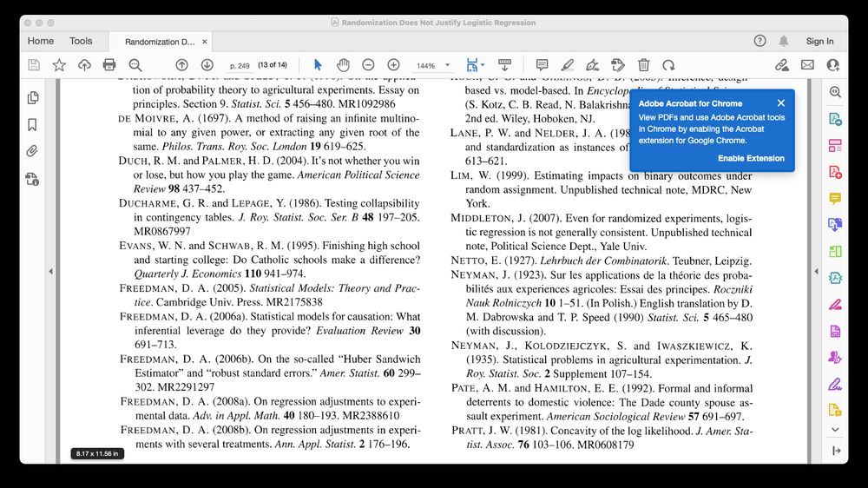Image resolution: width=868 pixels, height=488 pixels.
Task: Print the document with the printer icon
Action: pos(109,65)
